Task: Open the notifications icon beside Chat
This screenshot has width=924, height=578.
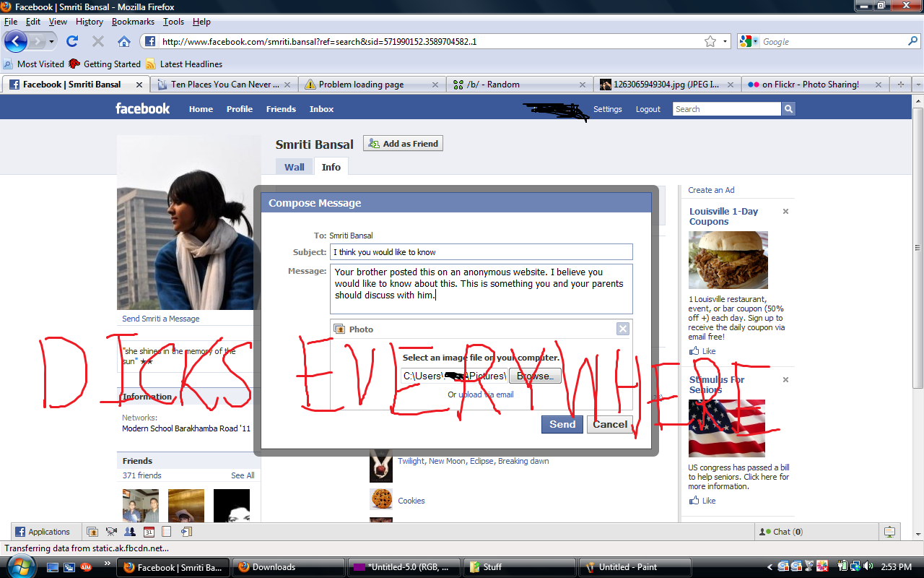Action: 889,532
